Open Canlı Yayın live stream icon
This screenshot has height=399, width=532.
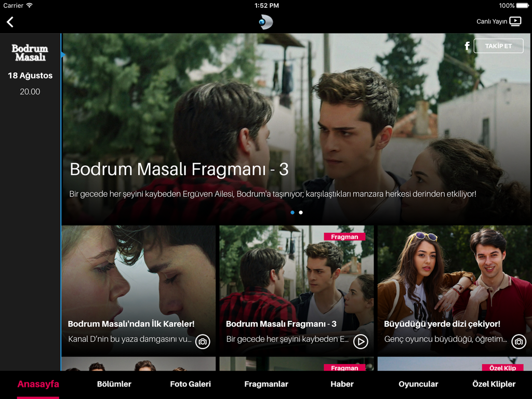(x=515, y=21)
